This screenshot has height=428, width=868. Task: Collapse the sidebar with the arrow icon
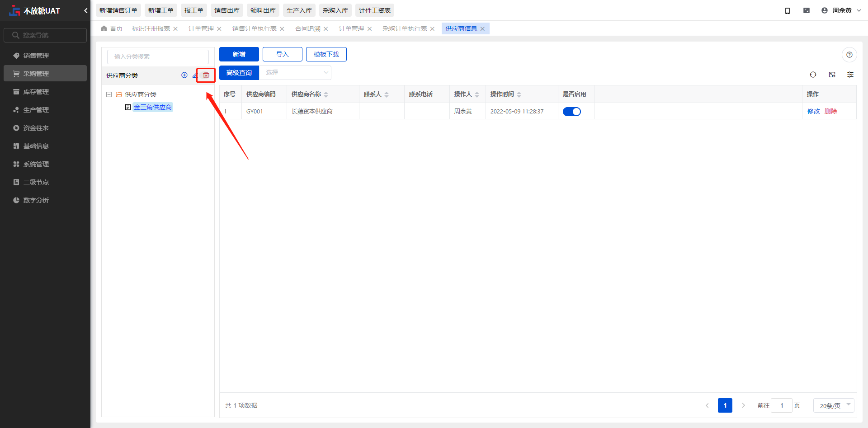[85, 10]
